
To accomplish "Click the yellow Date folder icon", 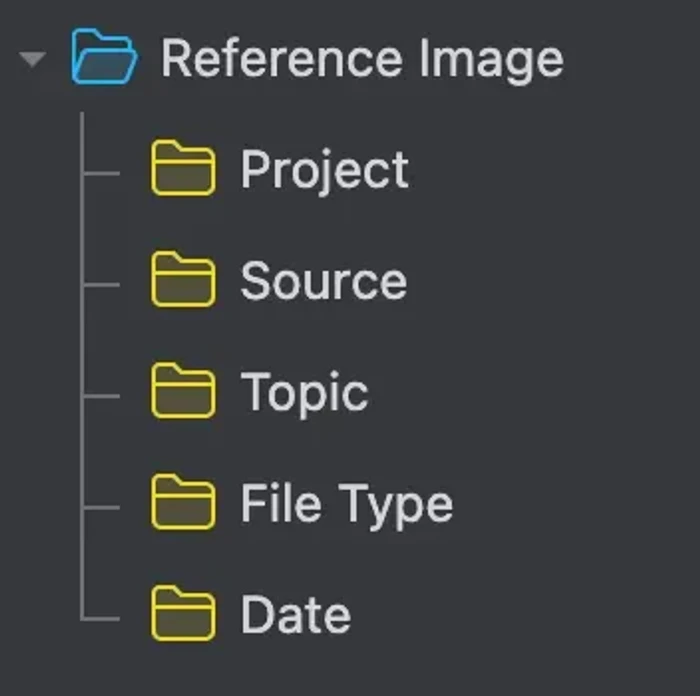I will (183, 615).
